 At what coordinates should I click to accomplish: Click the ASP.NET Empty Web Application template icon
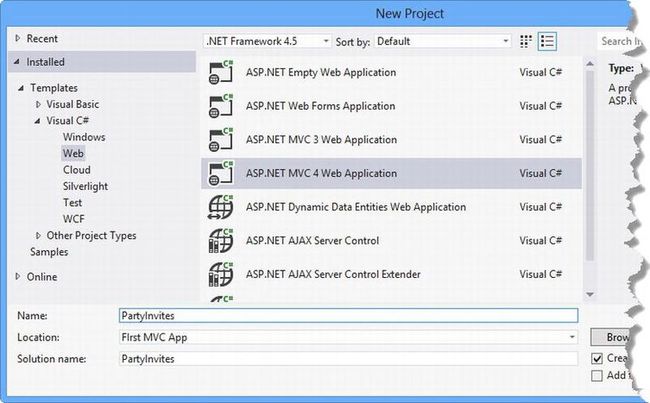tap(221, 73)
